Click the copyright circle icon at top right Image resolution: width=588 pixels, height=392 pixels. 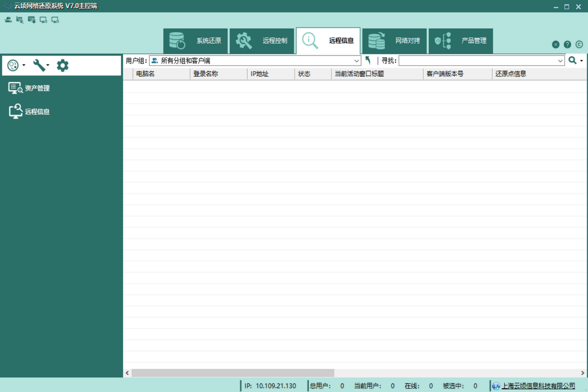click(579, 44)
